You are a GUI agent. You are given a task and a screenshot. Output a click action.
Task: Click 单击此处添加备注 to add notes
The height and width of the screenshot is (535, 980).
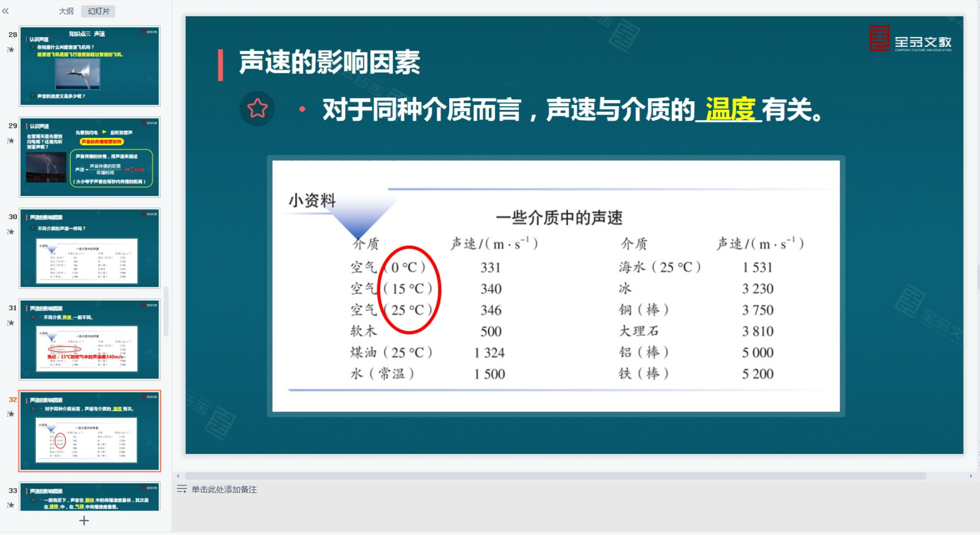tap(224, 489)
